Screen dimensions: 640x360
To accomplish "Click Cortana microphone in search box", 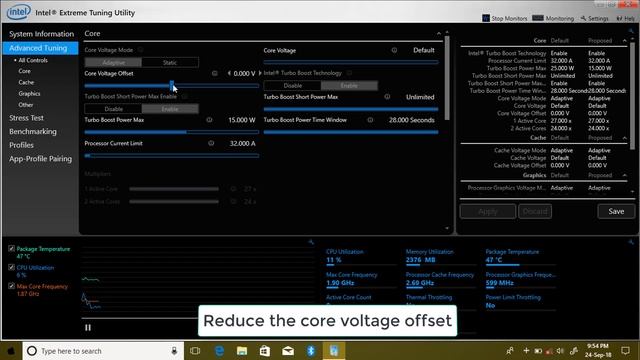I will 174,351.
